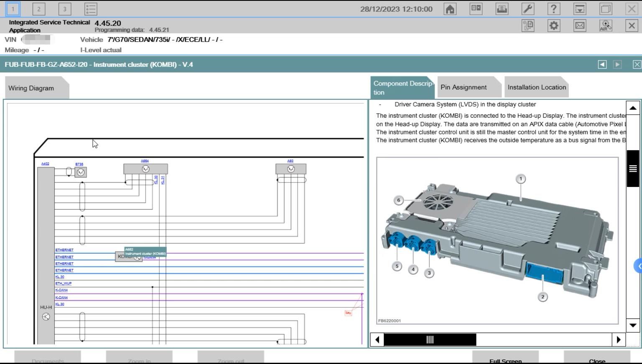Image resolution: width=642 pixels, height=364 pixels.
Task: Click the version number '4.45.20'
Action: pos(108,23)
